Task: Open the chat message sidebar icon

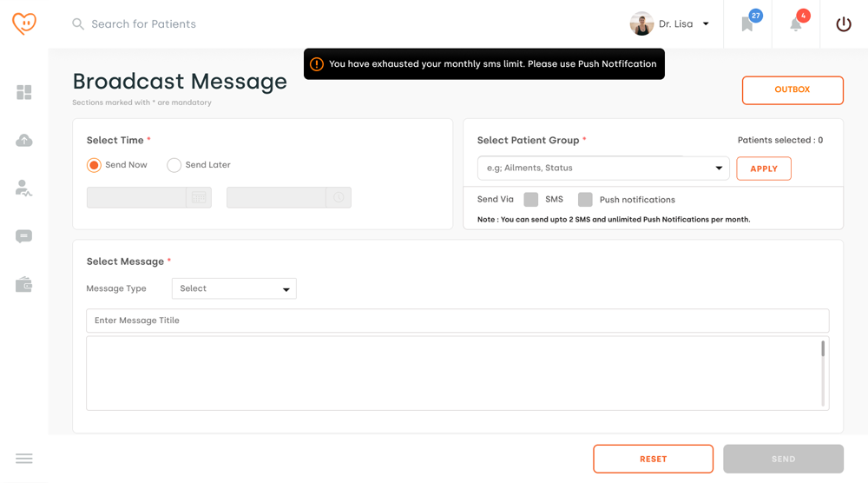Action: click(24, 236)
